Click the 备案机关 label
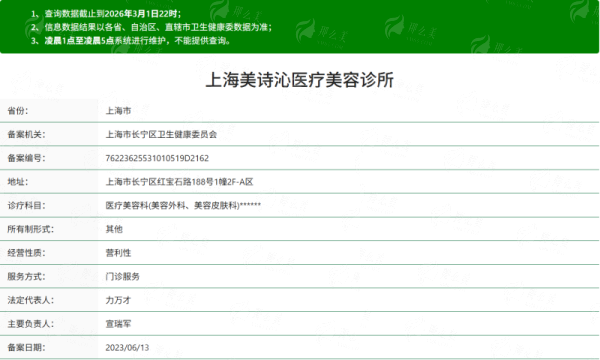The width and height of the screenshot is (600, 360). click(26, 135)
